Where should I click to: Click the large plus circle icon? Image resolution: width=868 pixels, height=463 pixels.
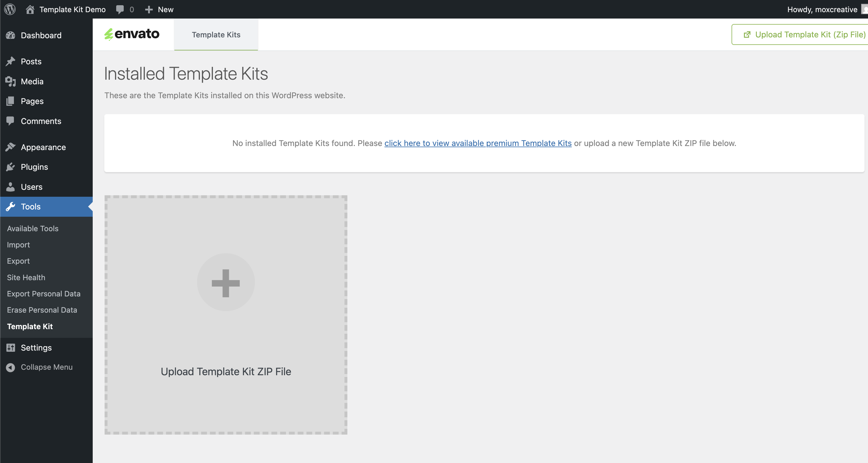(x=226, y=282)
